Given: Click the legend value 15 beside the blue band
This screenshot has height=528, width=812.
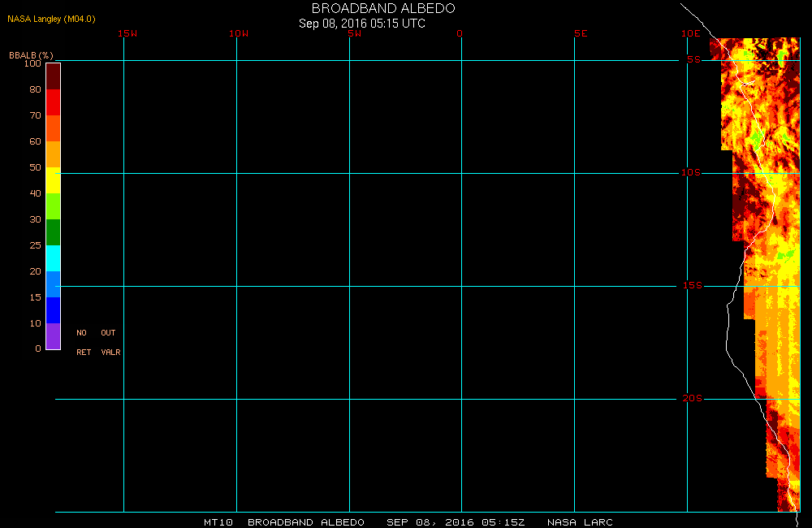Looking at the screenshot, I should [x=35, y=297].
